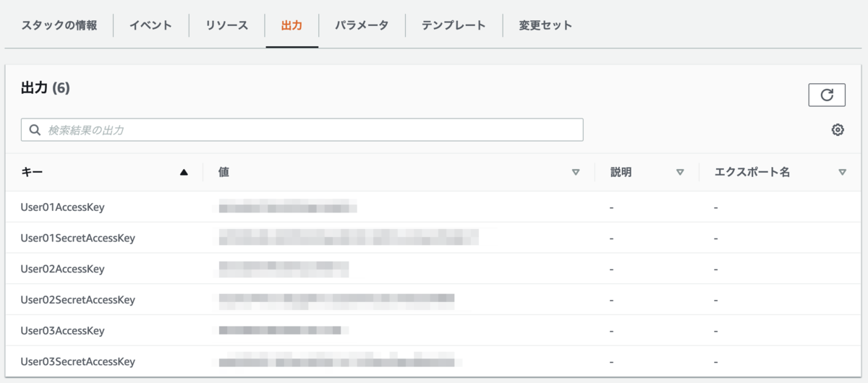Click the blurred value of User01SecretAccessKey
This screenshot has width=868, height=383.
click(x=349, y=238)
